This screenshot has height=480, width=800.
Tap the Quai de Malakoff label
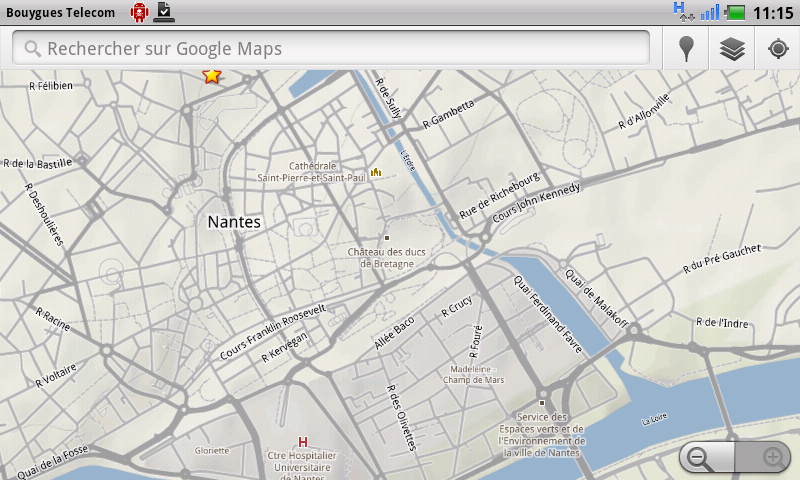coord(596,298)
